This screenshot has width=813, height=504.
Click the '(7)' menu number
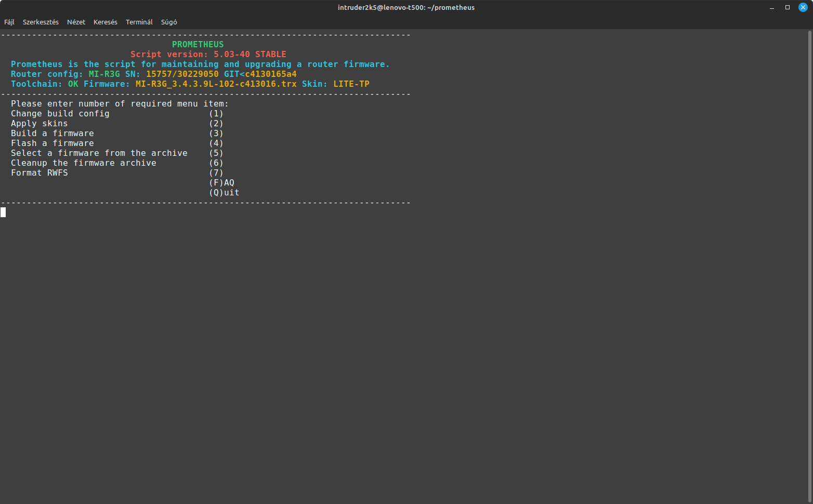coord(216,173)
